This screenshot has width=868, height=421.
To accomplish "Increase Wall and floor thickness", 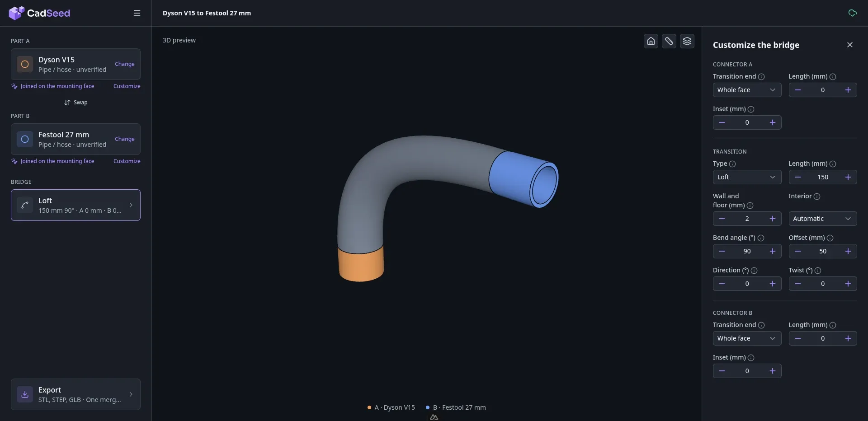I will tap(773, 219).
